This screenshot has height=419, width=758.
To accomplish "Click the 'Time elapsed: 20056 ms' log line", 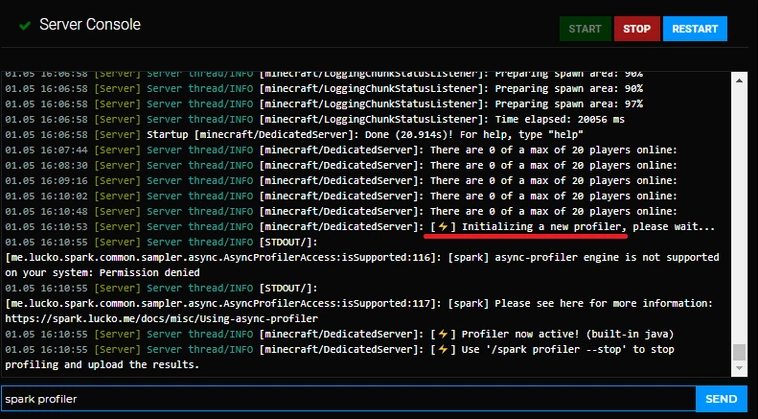I will coord(315,119).
